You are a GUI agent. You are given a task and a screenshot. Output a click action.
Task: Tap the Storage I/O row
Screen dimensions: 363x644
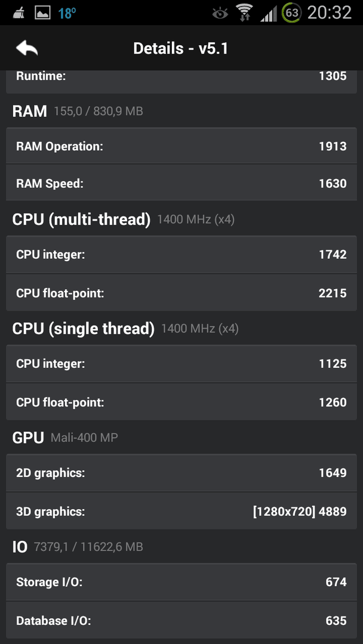pyautogui.click(x=181, y=582)
